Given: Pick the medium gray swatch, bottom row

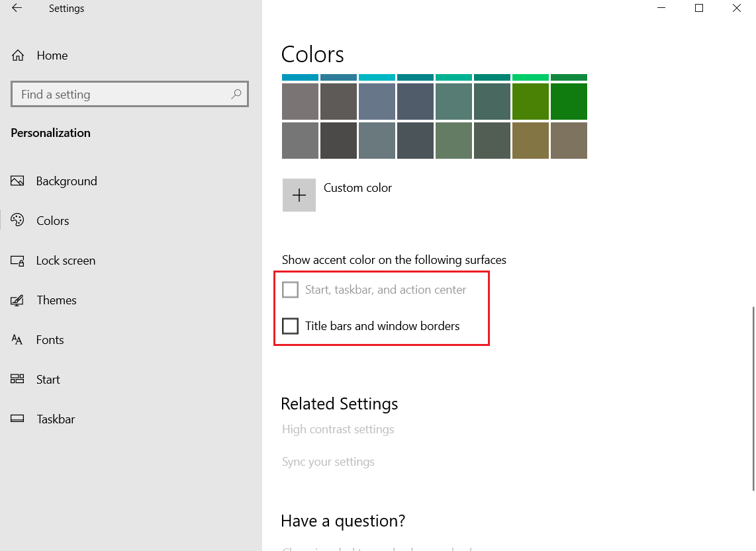Looking at the screenshot, I should click(300, 140).
